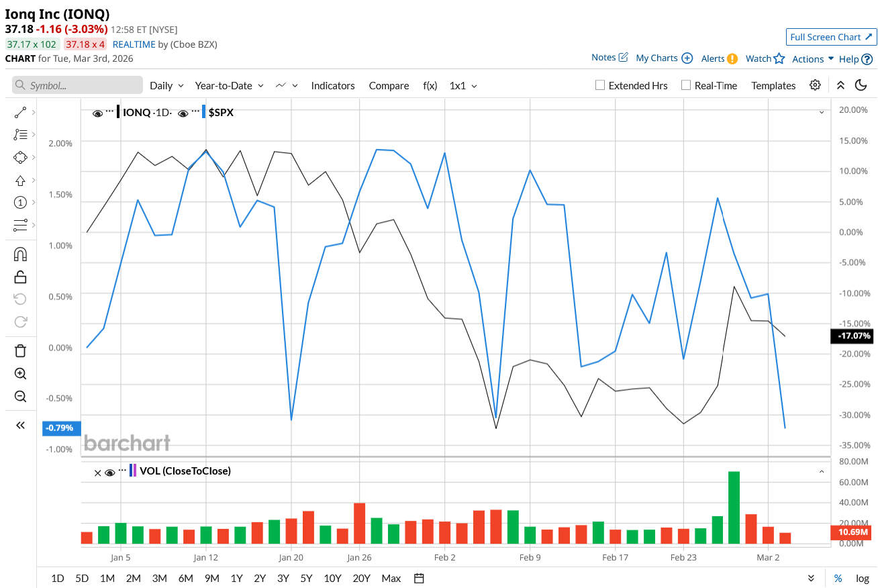The width and height of the screenshot is (878, 588).
Task: Hide the IONQ price series
Action: pyautogui.click(x=97, y=113)
